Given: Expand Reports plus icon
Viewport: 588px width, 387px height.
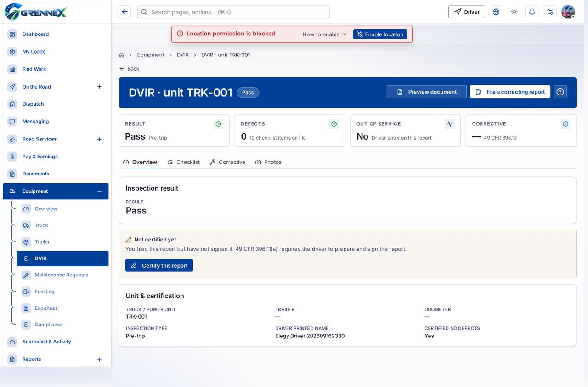Looking at the screenshot, I should coord(99,359).
